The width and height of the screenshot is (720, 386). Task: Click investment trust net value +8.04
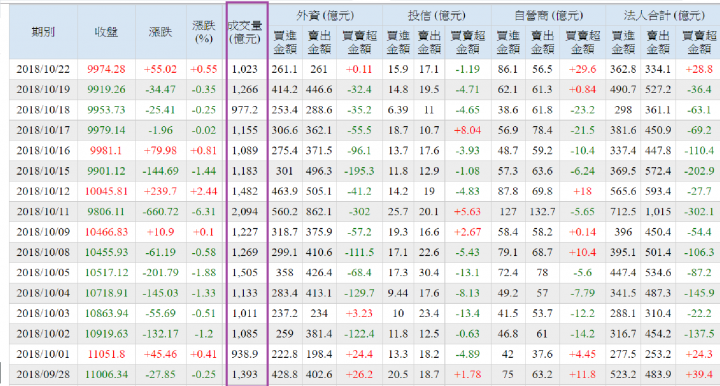pos(467,130)
